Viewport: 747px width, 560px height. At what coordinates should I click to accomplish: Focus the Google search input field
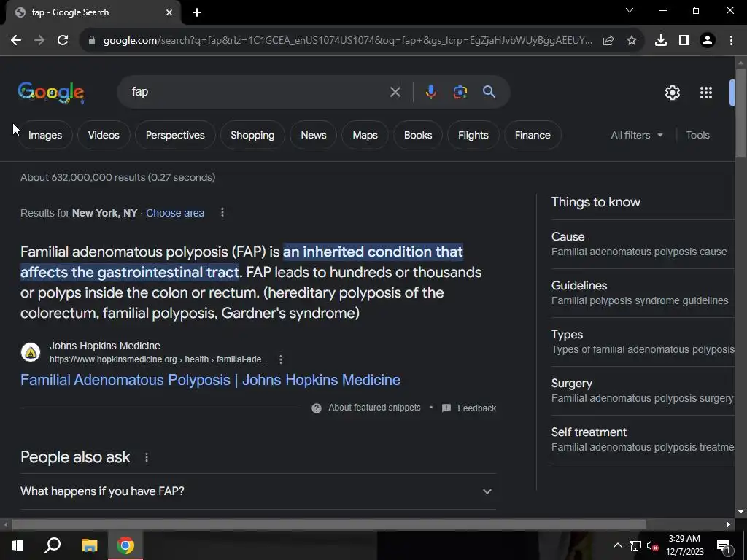pyautogui.click(x=258, y=92)
